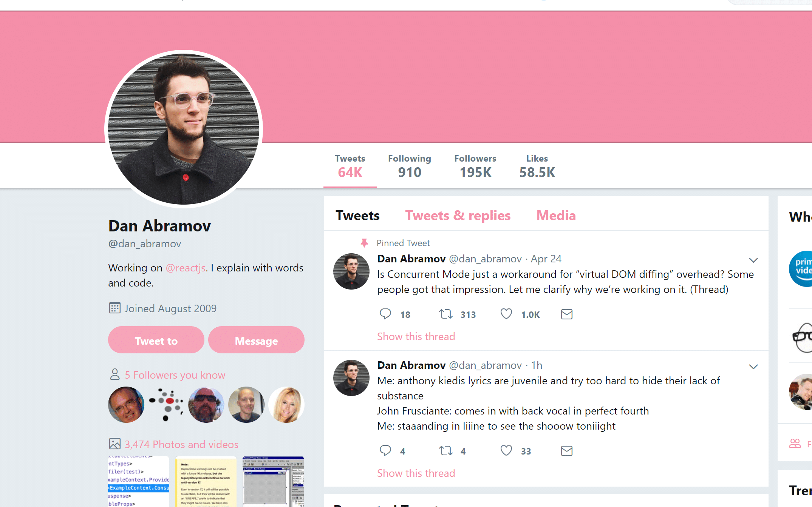
Task: Switch to Tweets & replies tab
Action: (458, 215)
